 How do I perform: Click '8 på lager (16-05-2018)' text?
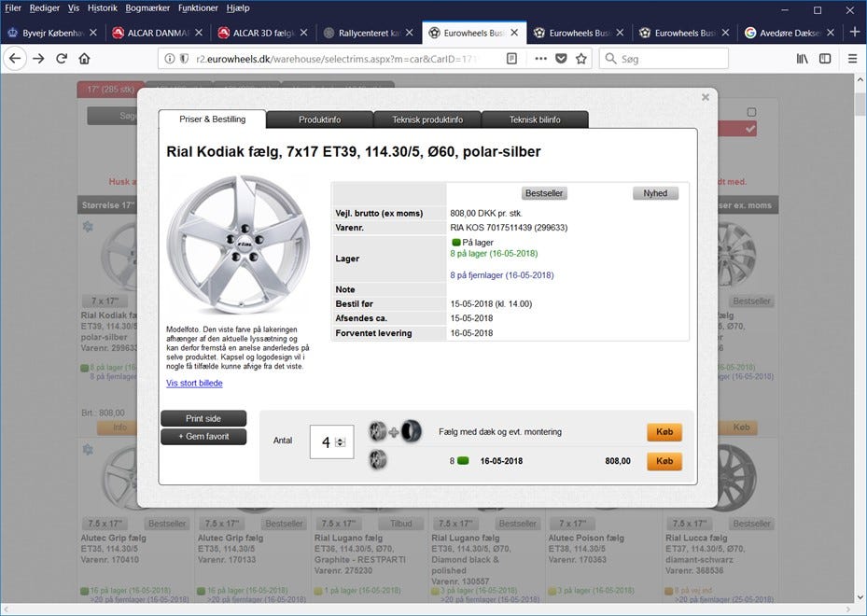point(494,253)
